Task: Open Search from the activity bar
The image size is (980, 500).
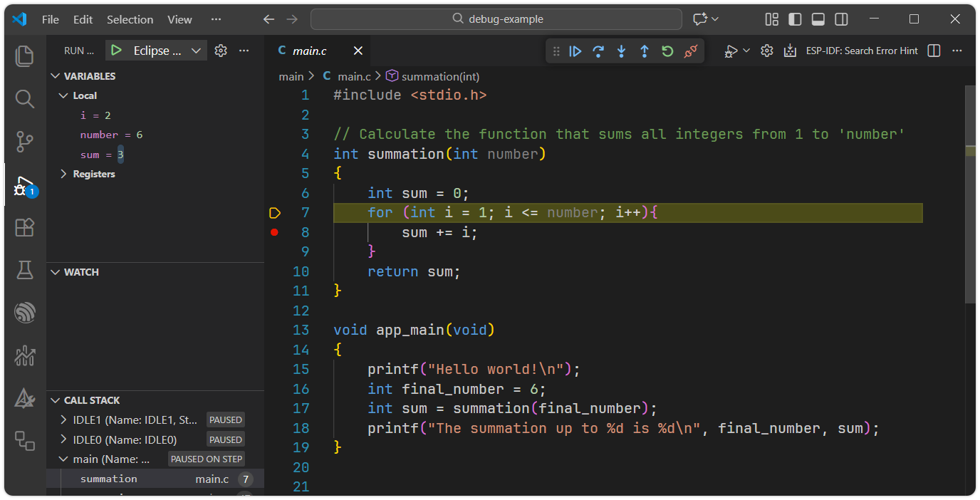Action: [24, 99]
